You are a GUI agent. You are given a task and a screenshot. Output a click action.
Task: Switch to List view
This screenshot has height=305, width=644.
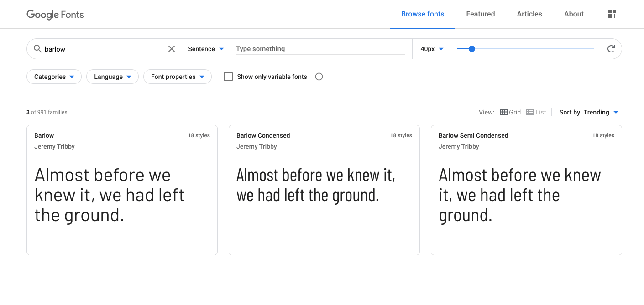click(x=536, y=112)
